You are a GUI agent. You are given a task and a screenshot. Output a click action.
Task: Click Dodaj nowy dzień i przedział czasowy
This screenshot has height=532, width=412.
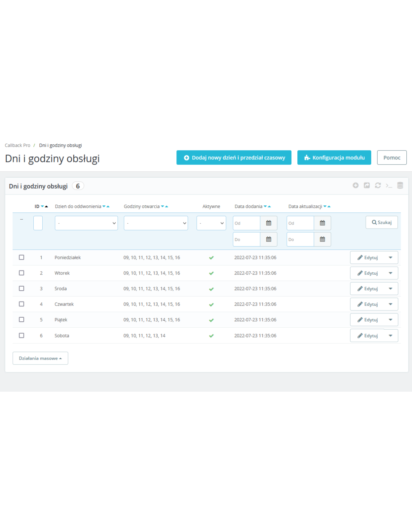coord(234,158)
